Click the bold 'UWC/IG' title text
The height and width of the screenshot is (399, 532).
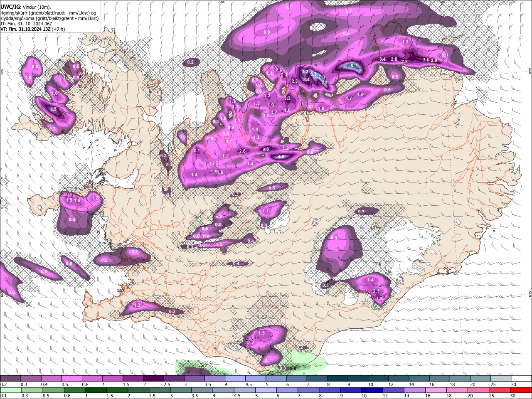point(10,7)
